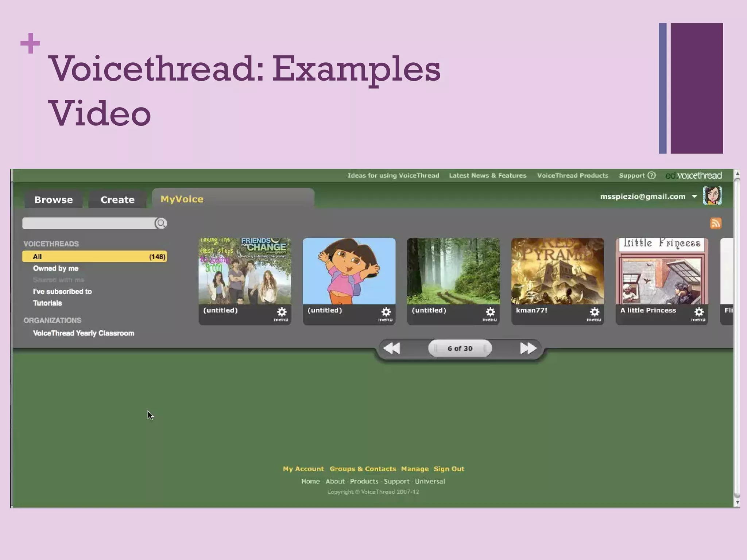Click the ed.voicethread logo

click(x=693, y=175)
